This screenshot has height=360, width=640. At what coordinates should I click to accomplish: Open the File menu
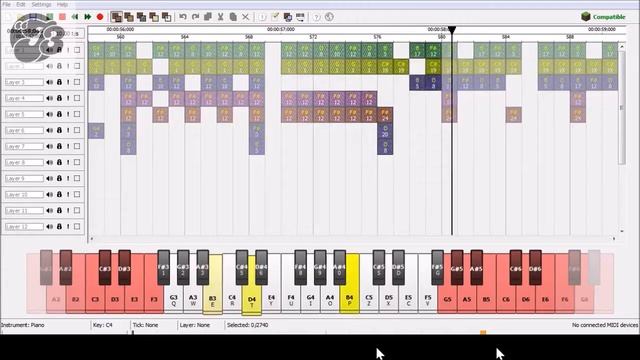click(7, 4)
